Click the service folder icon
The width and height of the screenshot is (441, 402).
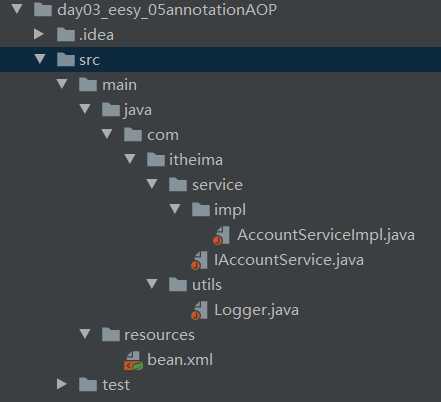pos(178,184)
